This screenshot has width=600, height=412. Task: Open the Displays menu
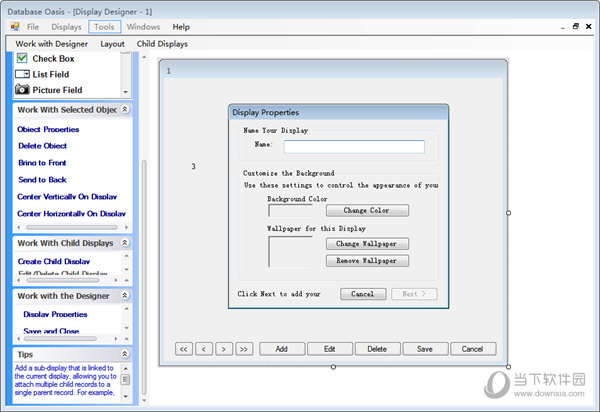(x=67, y=27)
